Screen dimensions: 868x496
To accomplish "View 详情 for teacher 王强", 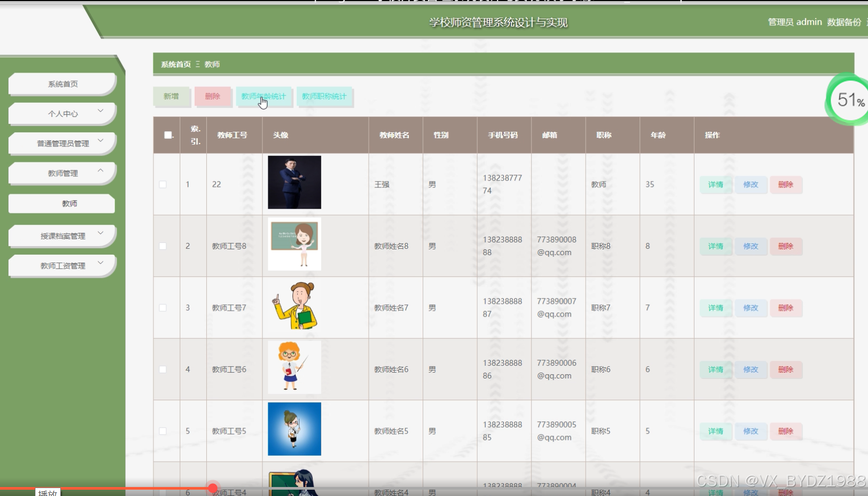I will [x=716, y=184].
